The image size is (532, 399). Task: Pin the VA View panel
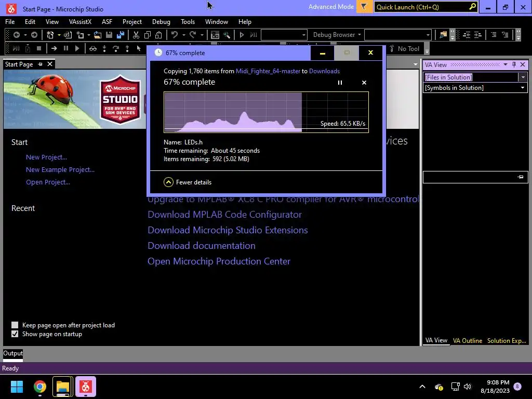[514, 64]
